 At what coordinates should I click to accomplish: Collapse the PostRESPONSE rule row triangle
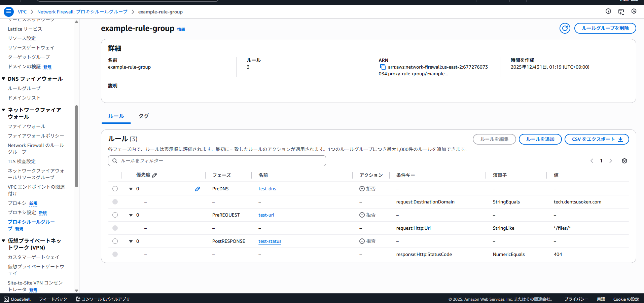click(x=131, y=241)
